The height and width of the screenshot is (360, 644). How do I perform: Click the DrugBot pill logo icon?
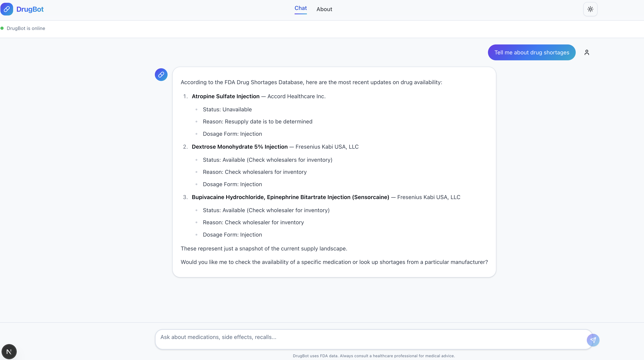pos(7,9)
